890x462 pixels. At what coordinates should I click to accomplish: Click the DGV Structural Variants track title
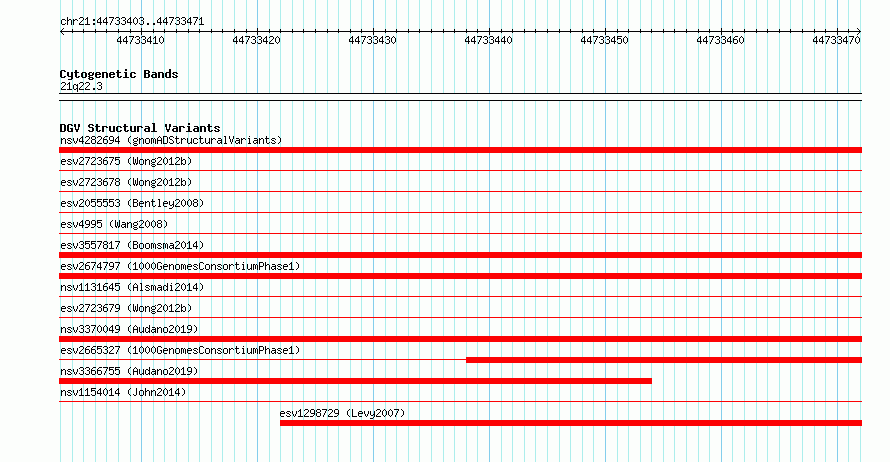tap(140, 128)
